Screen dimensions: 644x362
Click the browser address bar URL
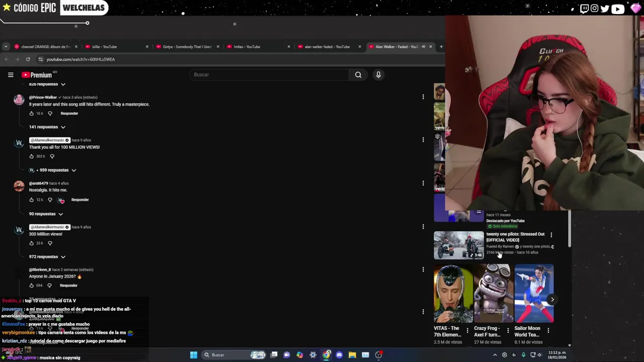pyautogui.click(x=80, y=59)
